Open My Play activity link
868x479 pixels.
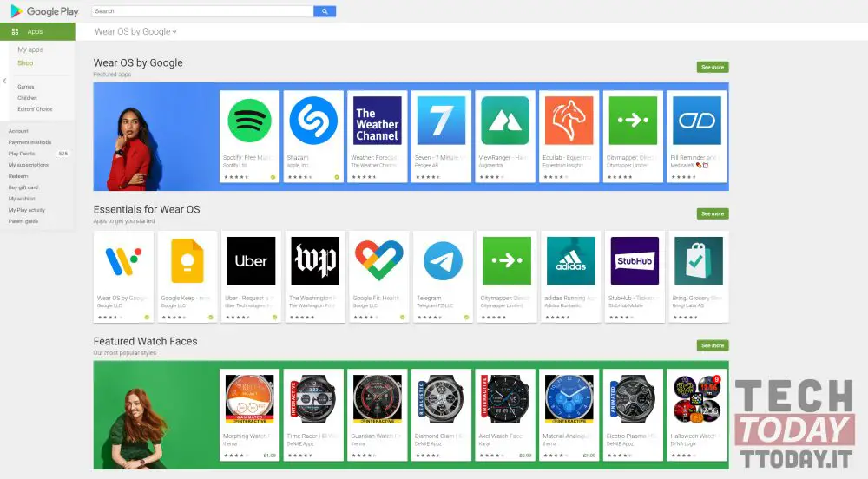tap(27, 210)
